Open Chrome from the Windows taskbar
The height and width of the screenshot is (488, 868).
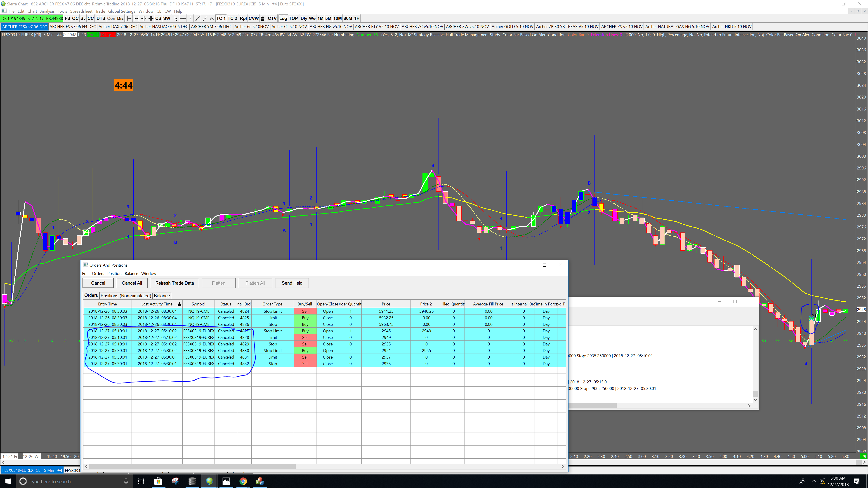point(243,481)
